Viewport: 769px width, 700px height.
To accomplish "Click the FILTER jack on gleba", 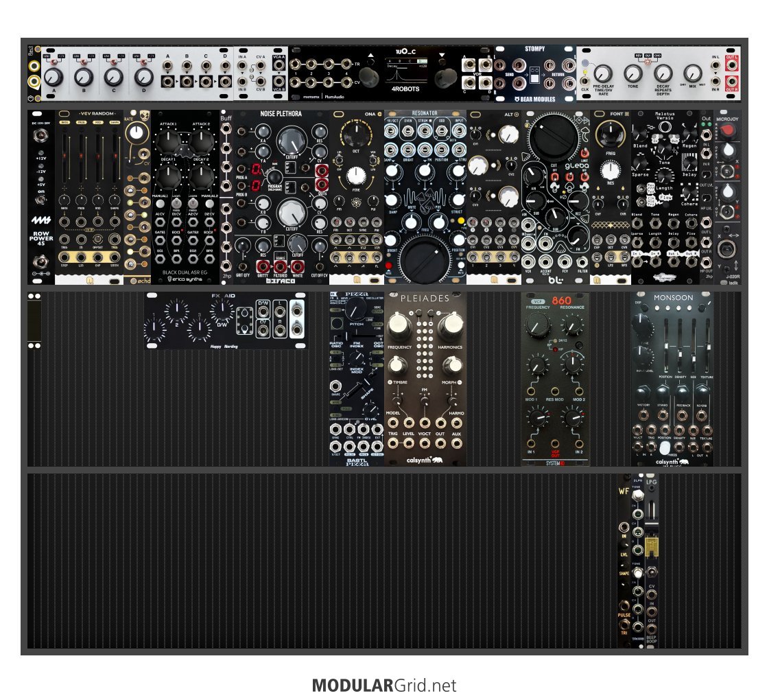I will click(x=582, y=261).
